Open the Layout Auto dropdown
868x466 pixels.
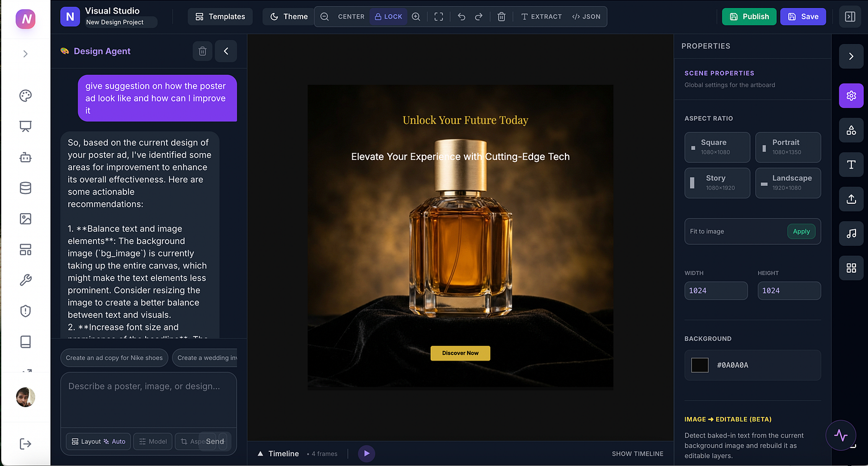point(98,441)
